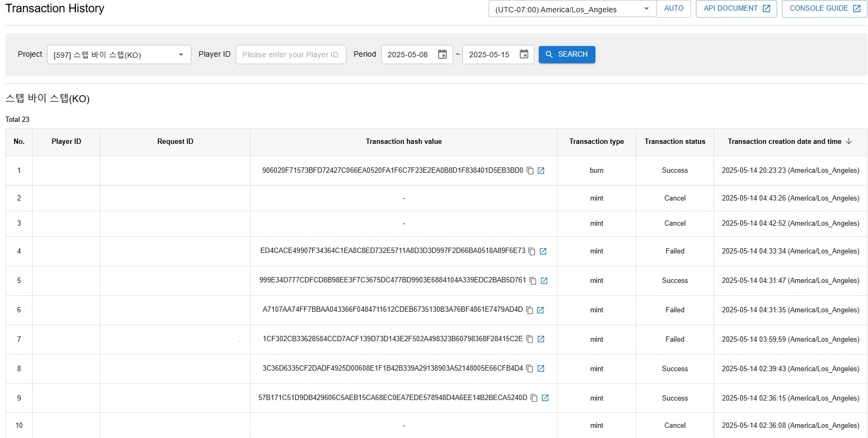
Task: Open the CONSOLE GUIDE link
Action: tap(824, 9)
